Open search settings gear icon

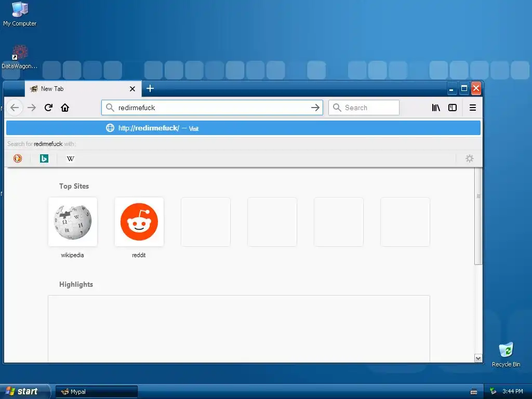tap(470, 158)
